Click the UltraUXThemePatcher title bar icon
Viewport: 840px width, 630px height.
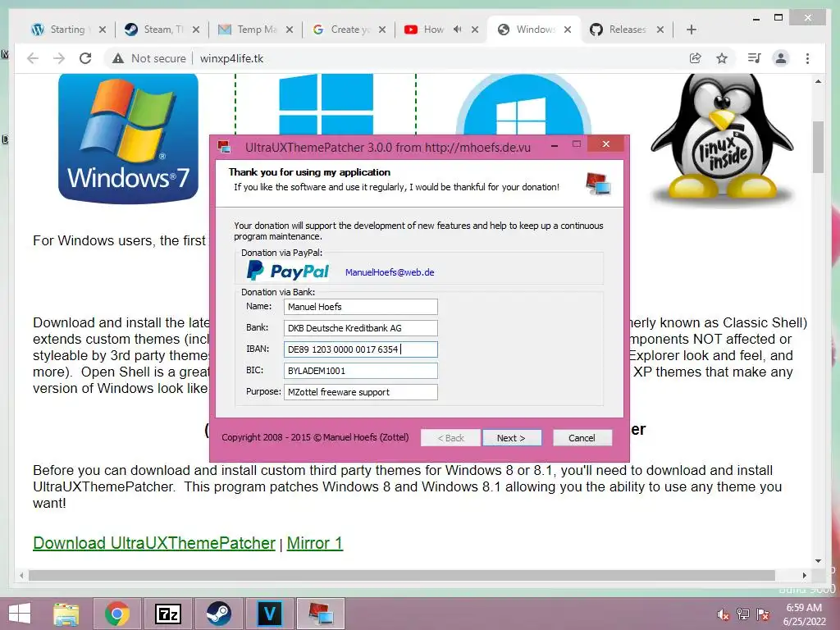pos(224,146)
